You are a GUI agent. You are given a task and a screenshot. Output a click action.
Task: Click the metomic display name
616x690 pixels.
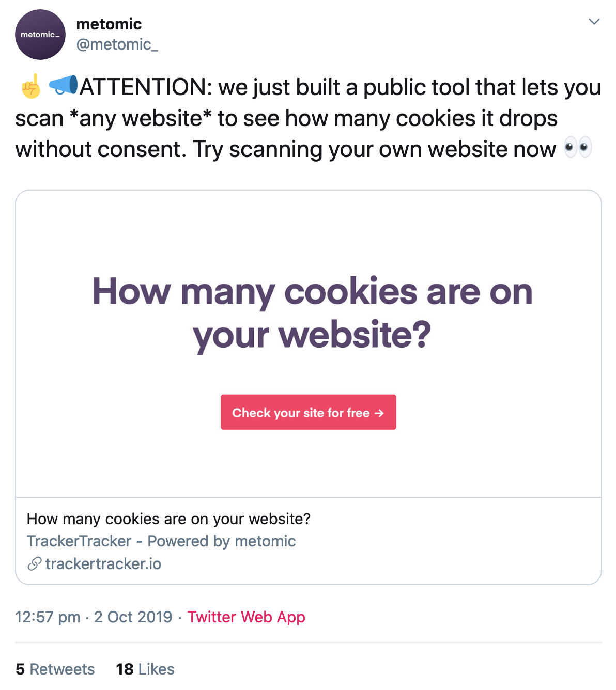coord(109,24)
